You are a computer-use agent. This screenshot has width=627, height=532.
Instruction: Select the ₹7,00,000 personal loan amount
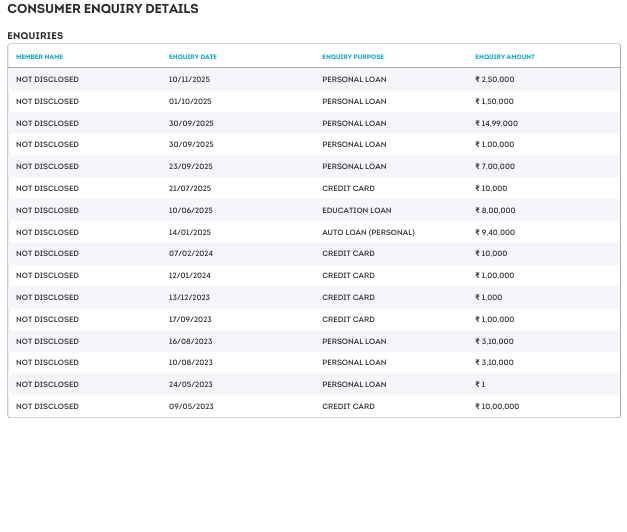point(495,167)
